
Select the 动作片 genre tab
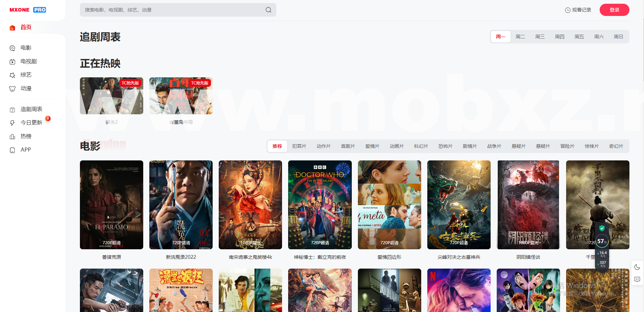pyautogui.click(x=324, y=146)
